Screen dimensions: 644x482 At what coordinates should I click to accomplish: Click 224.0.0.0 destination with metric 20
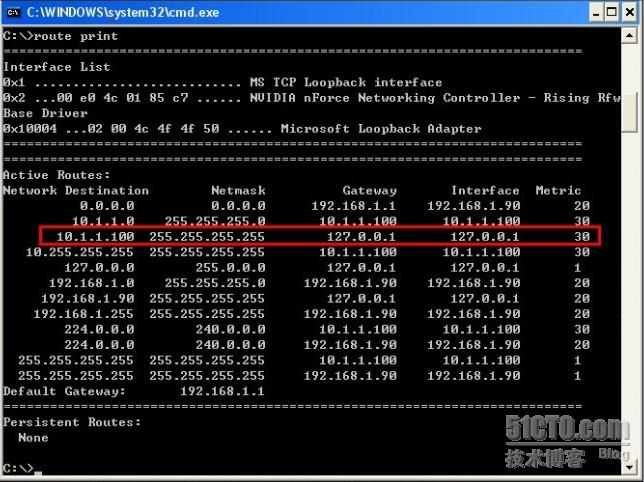[x=99, y=345]
